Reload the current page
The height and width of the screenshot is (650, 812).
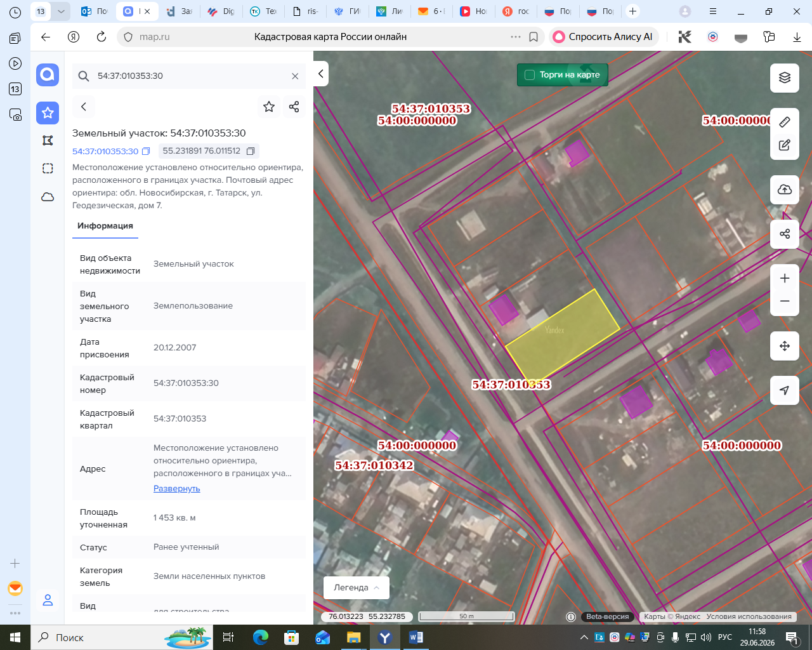coord(101,37)
